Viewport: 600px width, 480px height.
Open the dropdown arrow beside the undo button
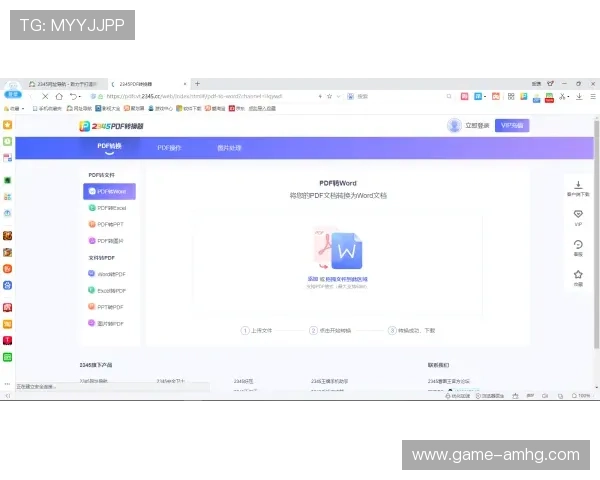[x=80, y=97]
